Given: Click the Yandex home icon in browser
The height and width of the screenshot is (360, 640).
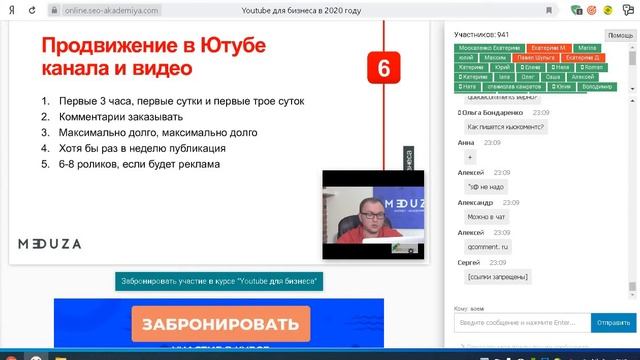Looking at the screenshot, I should 11,10.
